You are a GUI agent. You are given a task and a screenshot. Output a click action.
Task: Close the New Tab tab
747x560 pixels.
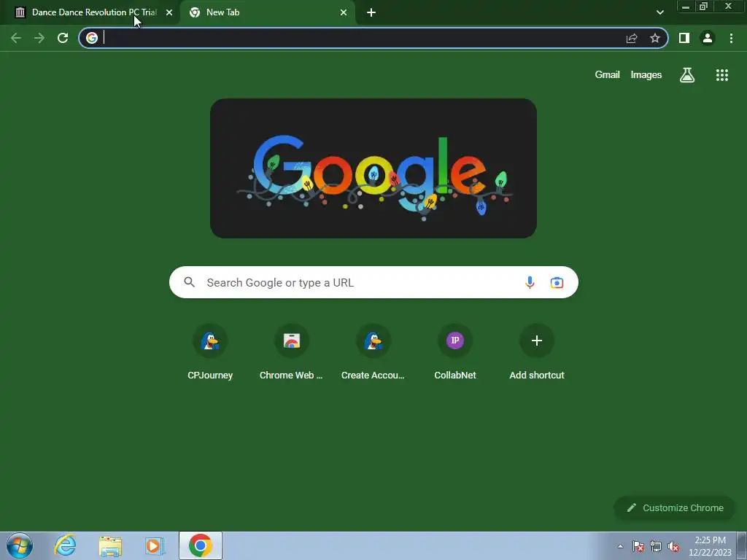(x=344, y=12)
